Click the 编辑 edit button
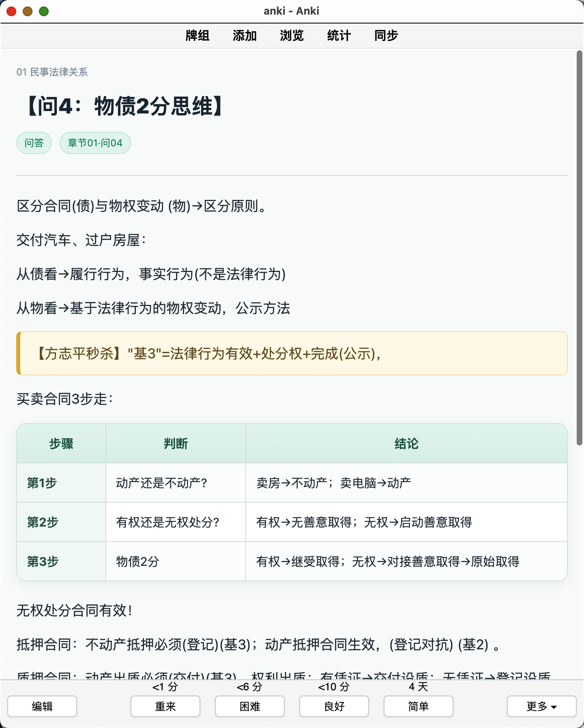 pyautogui.click(x=42, y=706)
